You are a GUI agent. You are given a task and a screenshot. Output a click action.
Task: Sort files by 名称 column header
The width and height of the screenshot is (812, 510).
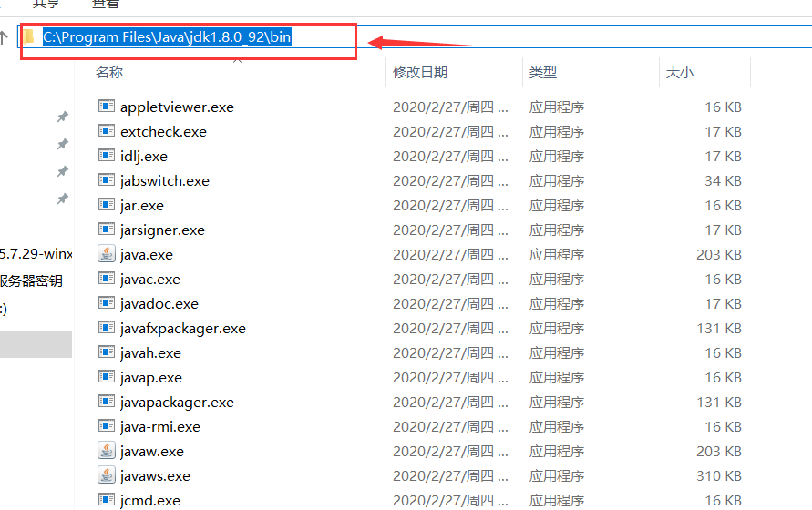[x=109, y=73]
